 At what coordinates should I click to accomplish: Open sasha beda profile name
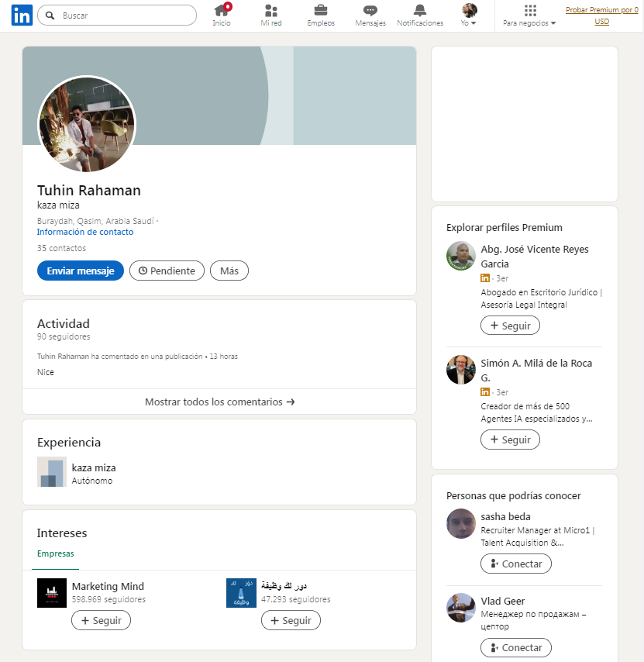coord(505,516)
